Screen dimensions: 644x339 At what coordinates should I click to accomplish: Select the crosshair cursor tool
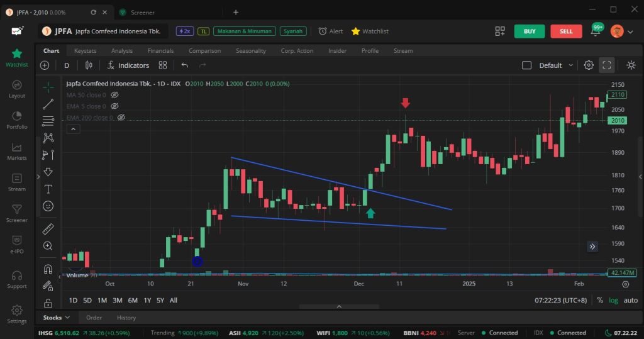pyautogui.click(x=48, y=87)
